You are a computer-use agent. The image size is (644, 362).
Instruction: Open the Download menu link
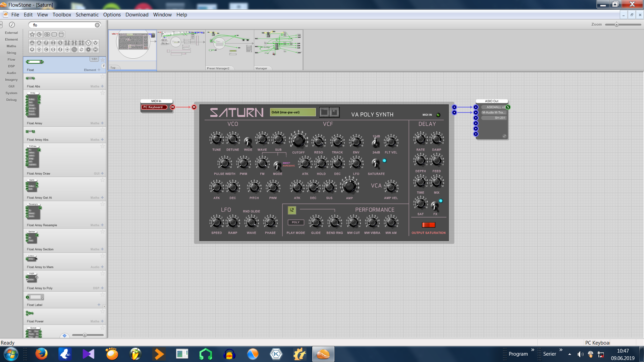[x=137, y=15]
